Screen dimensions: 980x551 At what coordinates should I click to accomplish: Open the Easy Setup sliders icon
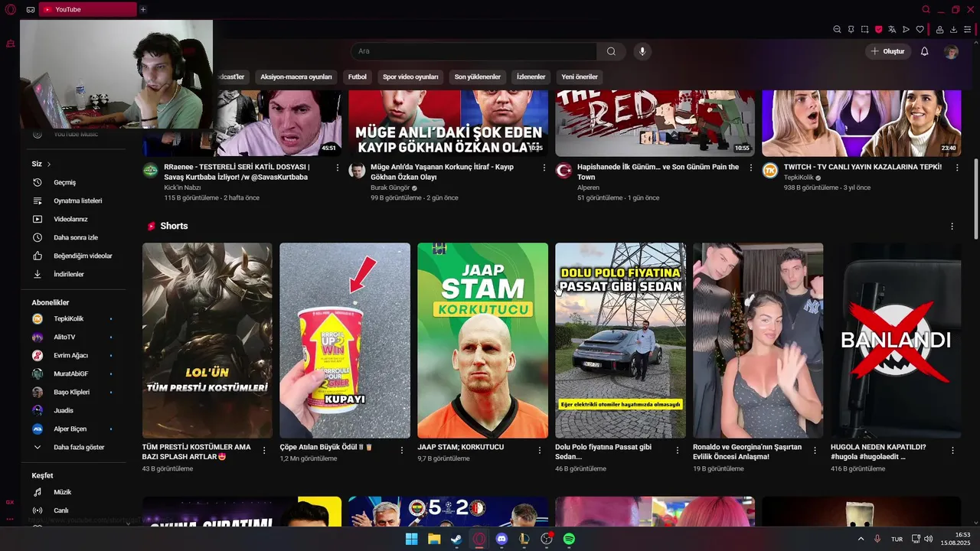pyautogui.click(x=967, y=30)
